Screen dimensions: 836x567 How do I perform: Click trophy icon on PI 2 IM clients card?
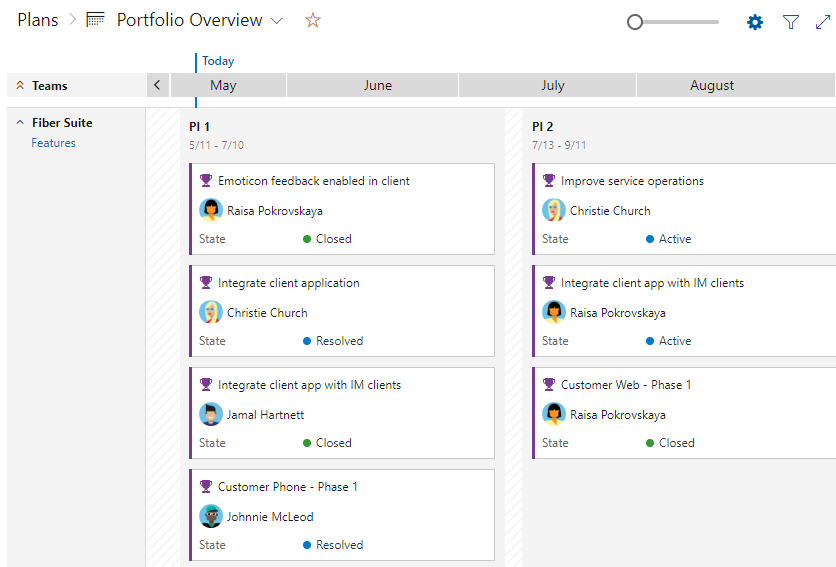pos(549,282)
